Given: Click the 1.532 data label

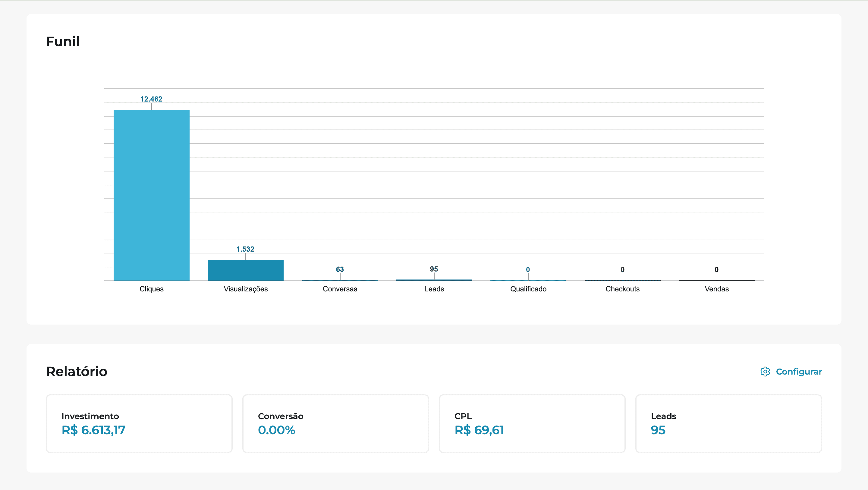Looking at the screenshot, I should click(x=245, y=249).
